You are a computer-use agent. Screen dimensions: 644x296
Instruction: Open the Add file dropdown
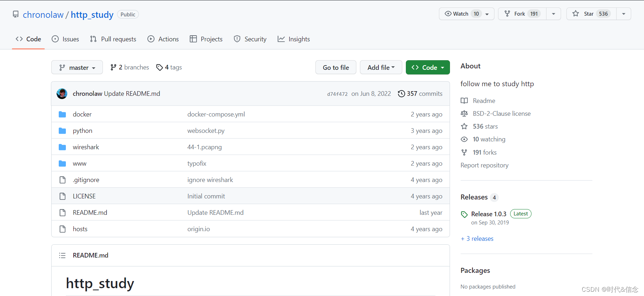381,67
